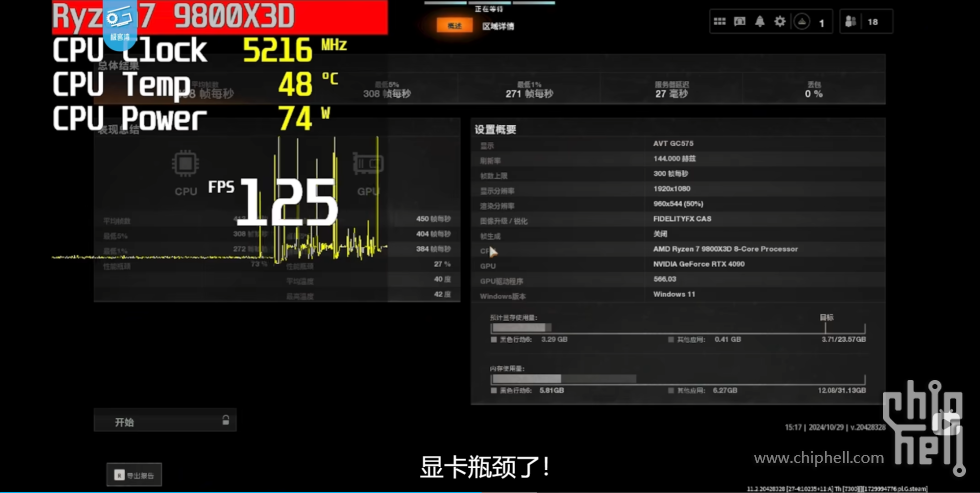Screen dimensions: 980x493
Task: Click the 目标 target marker on VRAM bar
Action: coord(826,318)
